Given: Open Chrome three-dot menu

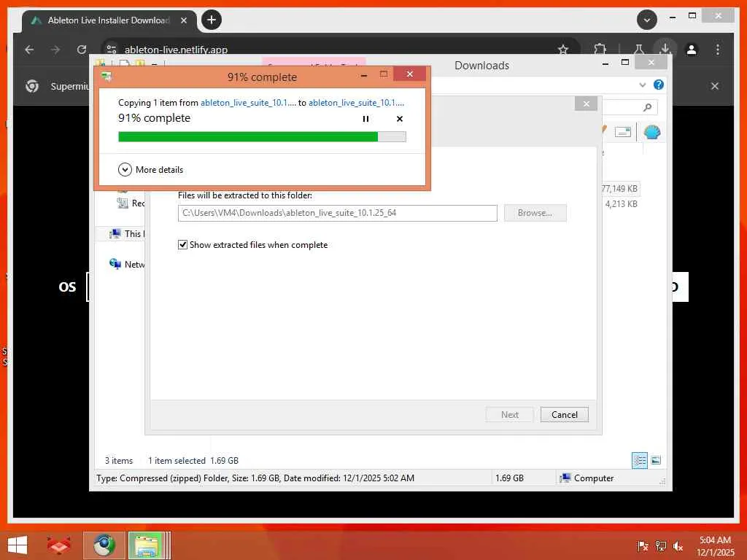Looking at the screenshot, I should click(x=718, y=50).
